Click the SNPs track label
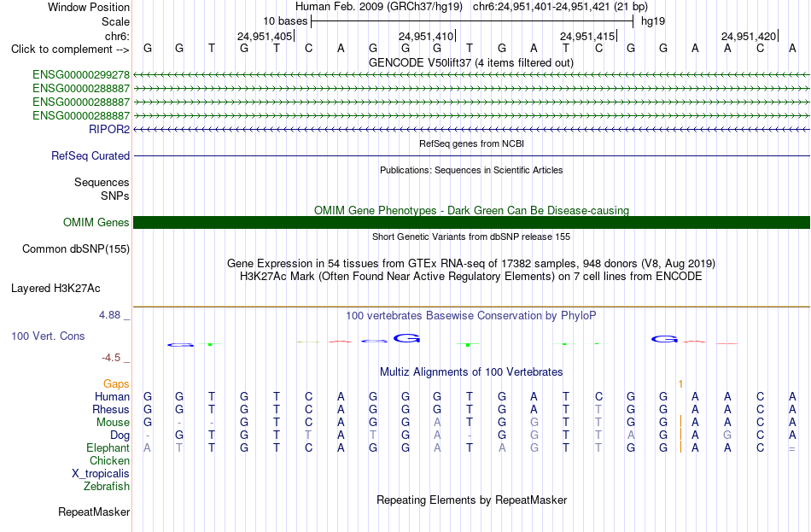The height and width of the screenshot is (532, 811). click(x=115, y=196)
